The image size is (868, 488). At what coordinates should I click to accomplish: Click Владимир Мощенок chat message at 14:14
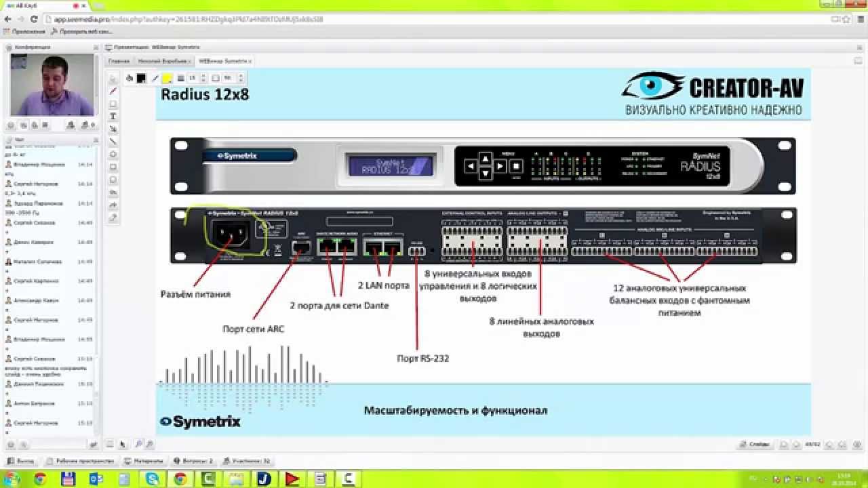(x=49, y=164)
